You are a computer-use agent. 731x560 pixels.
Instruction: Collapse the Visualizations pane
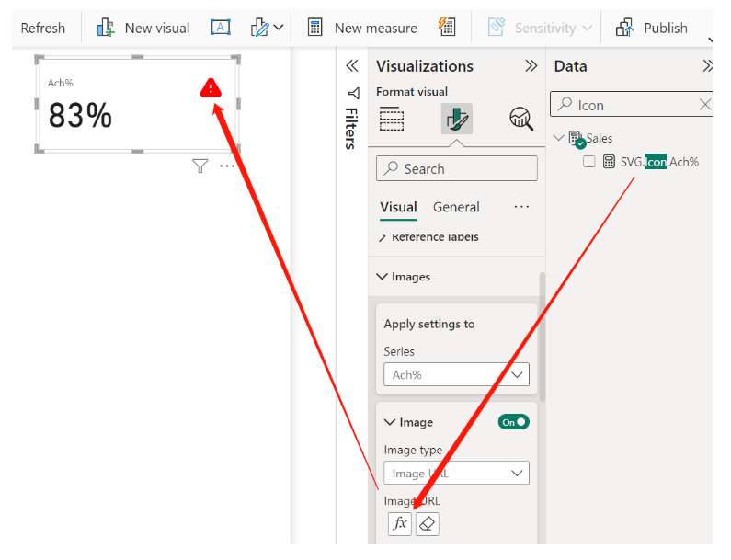pos(531,65)
